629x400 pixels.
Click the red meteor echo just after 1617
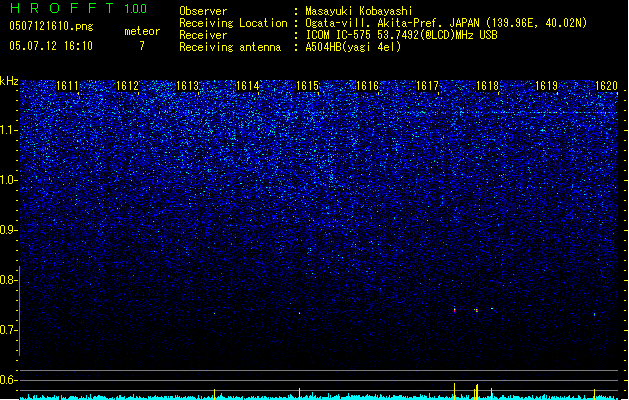[x=455, y=310]
